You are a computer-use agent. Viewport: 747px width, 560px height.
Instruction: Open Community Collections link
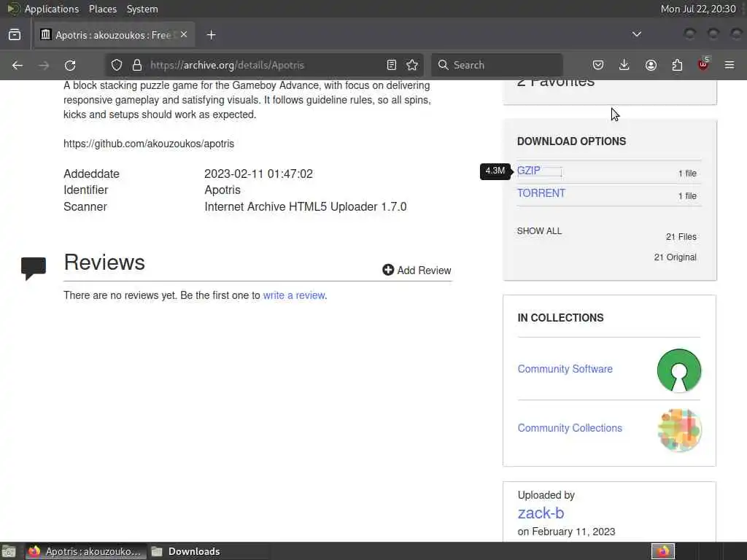[570, 428]
